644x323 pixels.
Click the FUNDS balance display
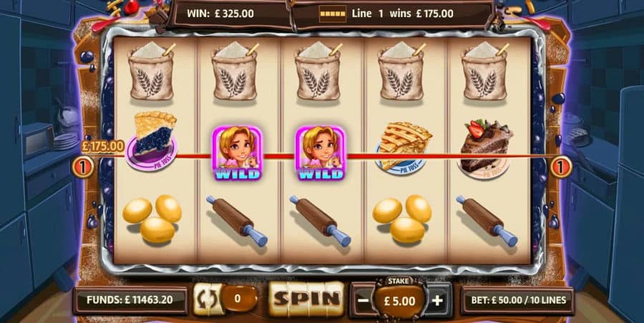point(130,299)
